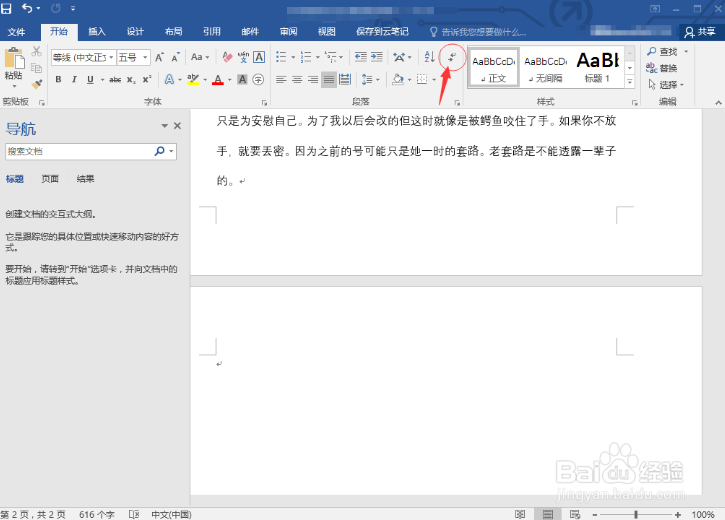
Task: Open navigation pane options arrow
Action: tap(165, 126)
